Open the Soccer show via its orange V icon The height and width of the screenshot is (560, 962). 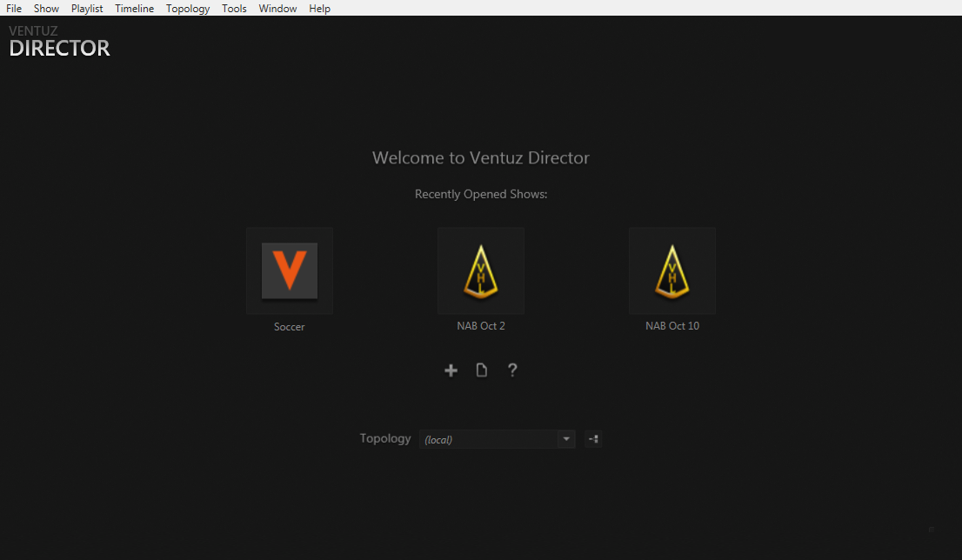pos(290,270)
